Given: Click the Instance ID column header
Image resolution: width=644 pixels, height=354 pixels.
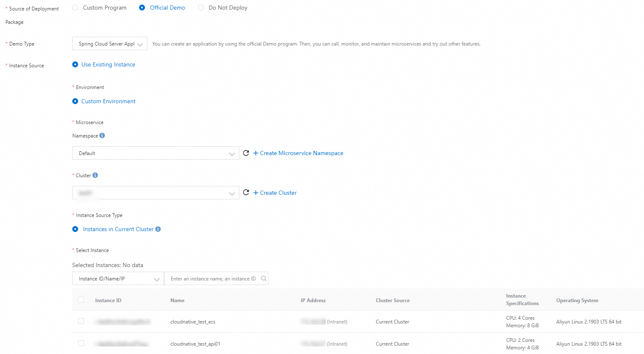Looking at the screenshot, I should coord(108,301).
